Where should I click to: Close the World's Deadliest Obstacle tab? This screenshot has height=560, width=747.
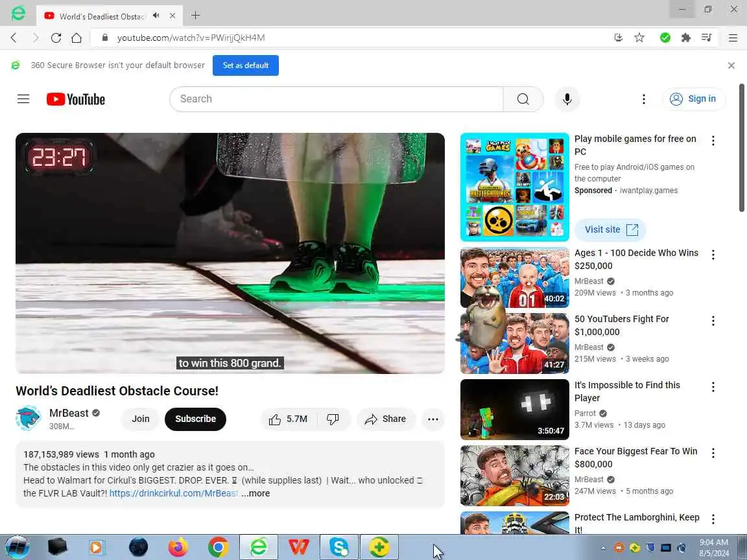click(x=172, y=16)
